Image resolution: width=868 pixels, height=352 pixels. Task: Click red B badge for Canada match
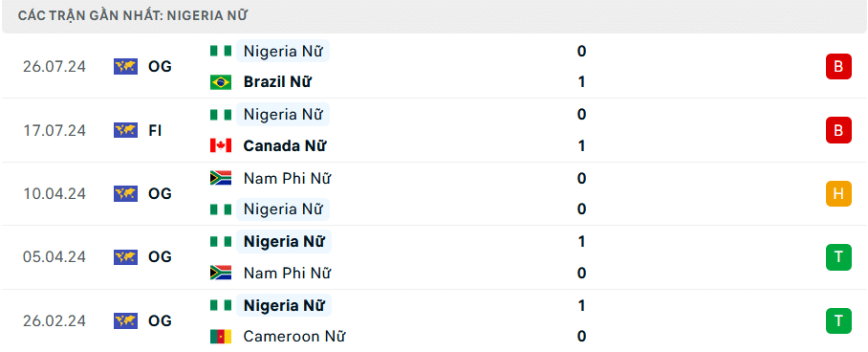(x=838, y=130)
